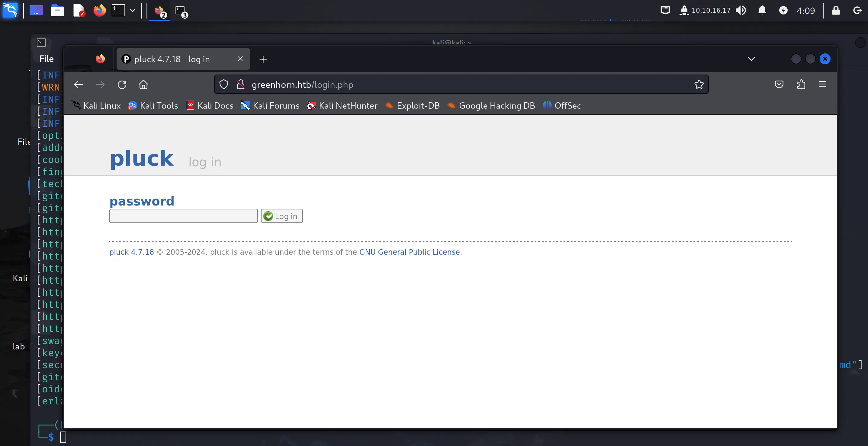Click the 4:09 clock
This screenshot has height=446, width=868.
point(806,11)
